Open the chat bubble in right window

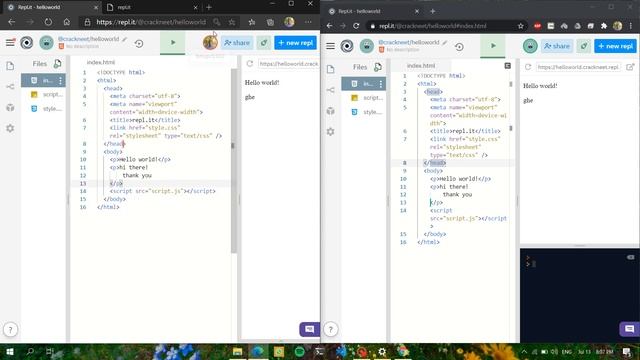629,329
